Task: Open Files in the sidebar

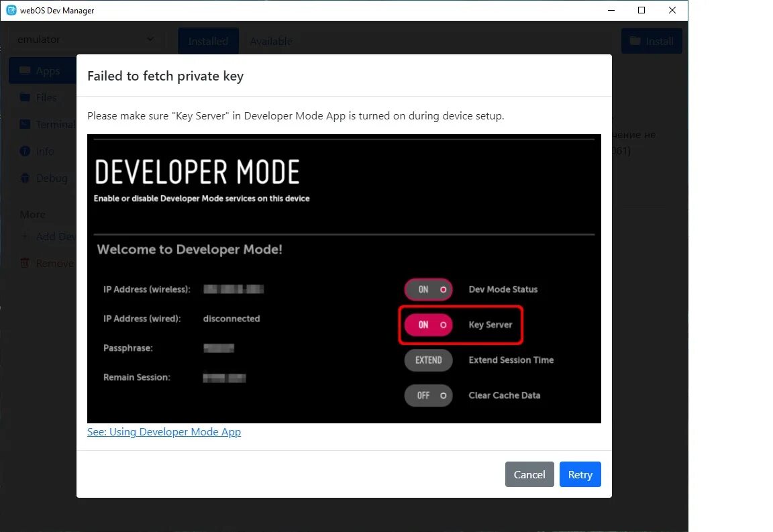Action: coord(43,98)
